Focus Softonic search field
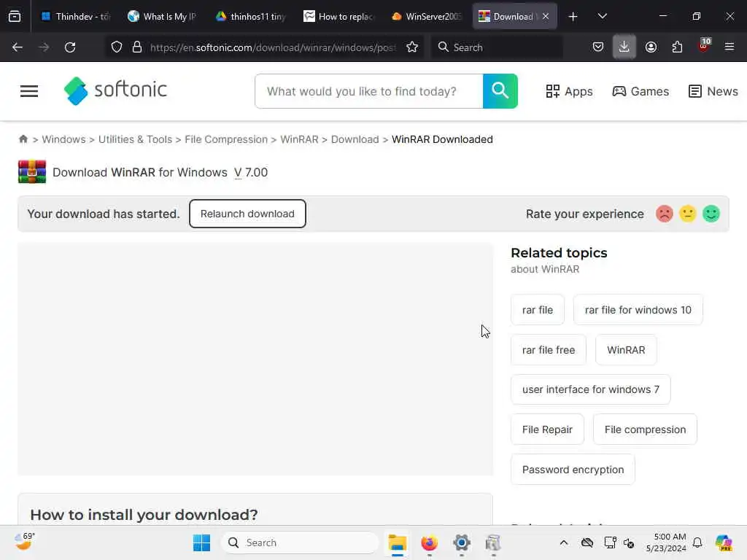This screenshot has width=747, height=560. (x=369, y=91)
